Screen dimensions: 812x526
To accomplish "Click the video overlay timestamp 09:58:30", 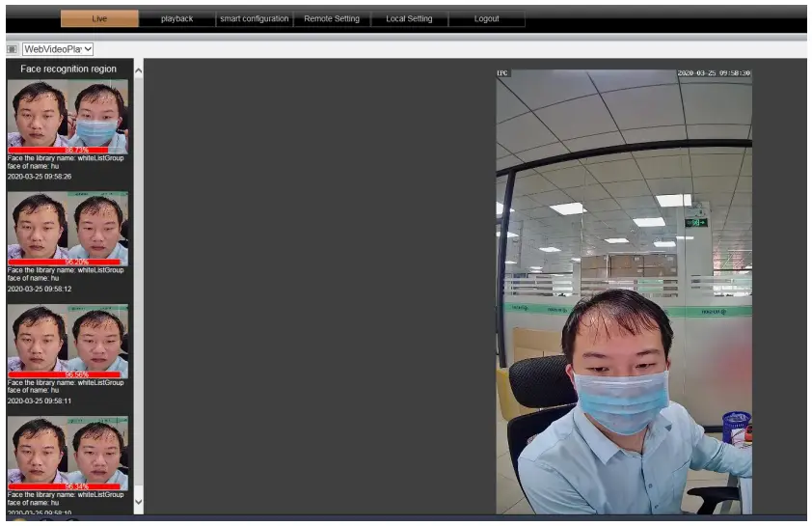I will (x=715, y=73).
